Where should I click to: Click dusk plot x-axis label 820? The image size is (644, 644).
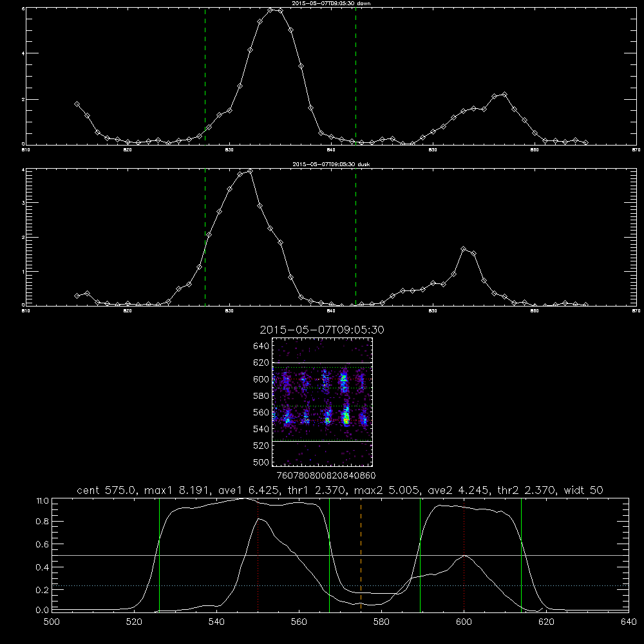click(128, 311)
